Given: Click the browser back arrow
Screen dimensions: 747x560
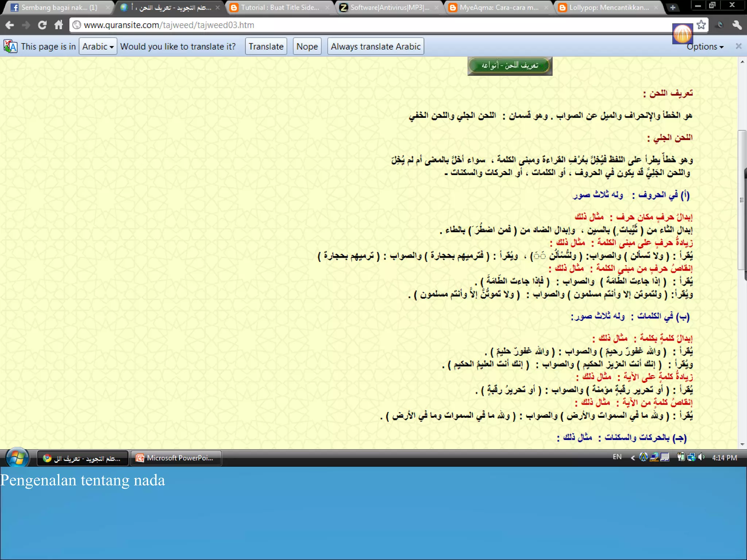Looking at the screenshot, I should [x=10, y=25].
